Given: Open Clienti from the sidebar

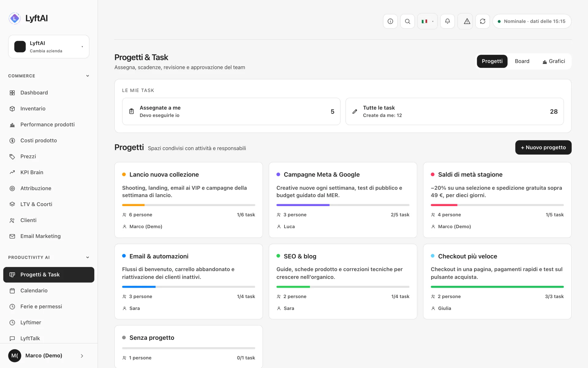Looking at the screenshot, I should (49, 220).
